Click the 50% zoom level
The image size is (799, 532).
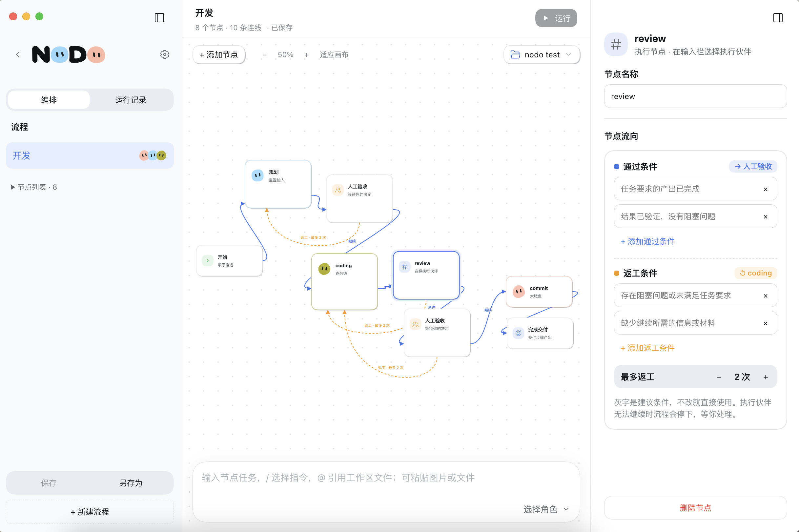[x=285, y=55]
